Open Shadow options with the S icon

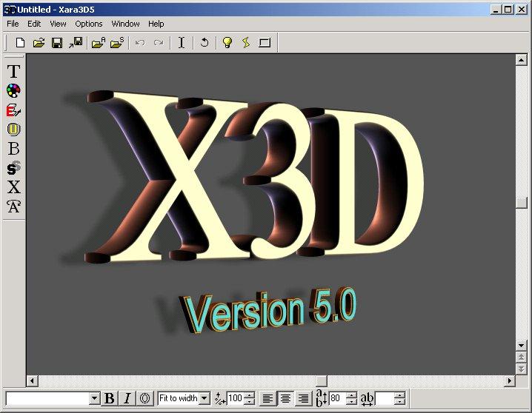pos(13,168)
